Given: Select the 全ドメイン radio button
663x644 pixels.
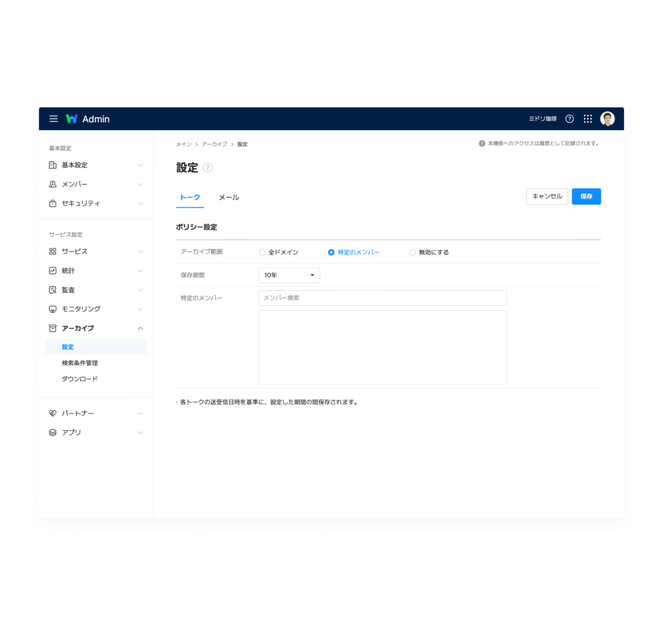Looking at the screenshot, I should (x=262, y=253).
